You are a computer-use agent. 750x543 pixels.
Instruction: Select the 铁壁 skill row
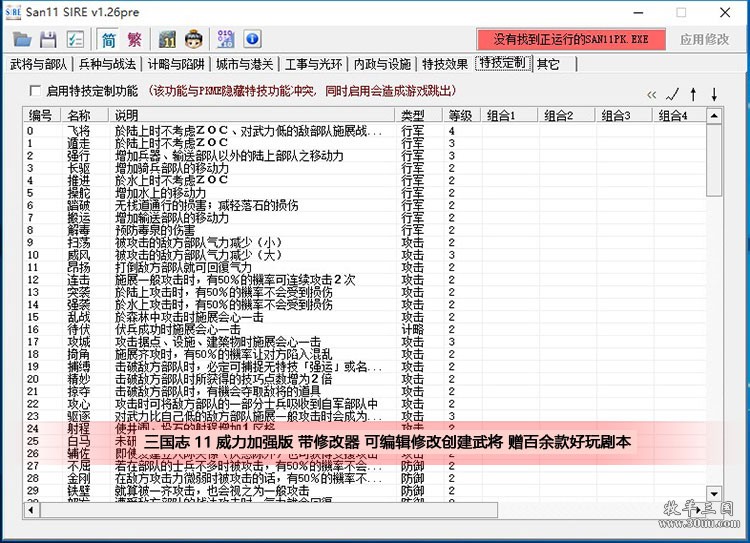pyautogui.click(x=365, y=491)
